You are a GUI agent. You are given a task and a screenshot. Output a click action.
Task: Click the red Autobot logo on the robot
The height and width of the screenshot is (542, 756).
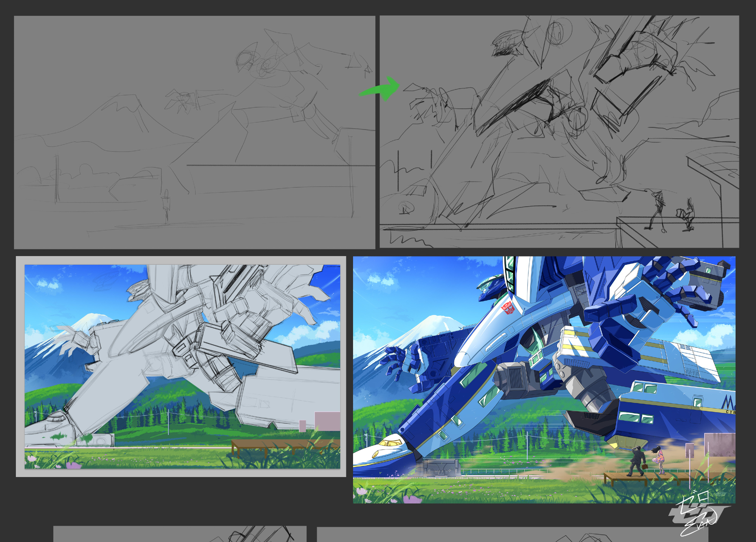click(508, 307)
